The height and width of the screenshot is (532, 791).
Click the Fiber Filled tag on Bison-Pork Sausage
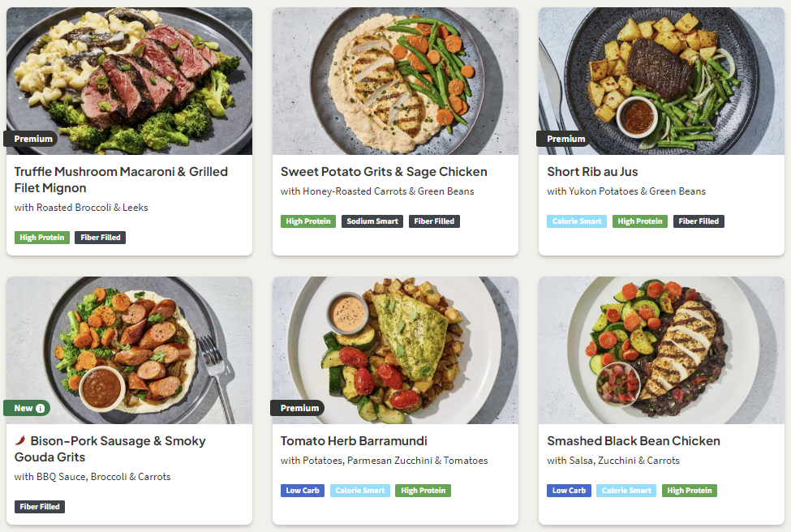point(40,507)
